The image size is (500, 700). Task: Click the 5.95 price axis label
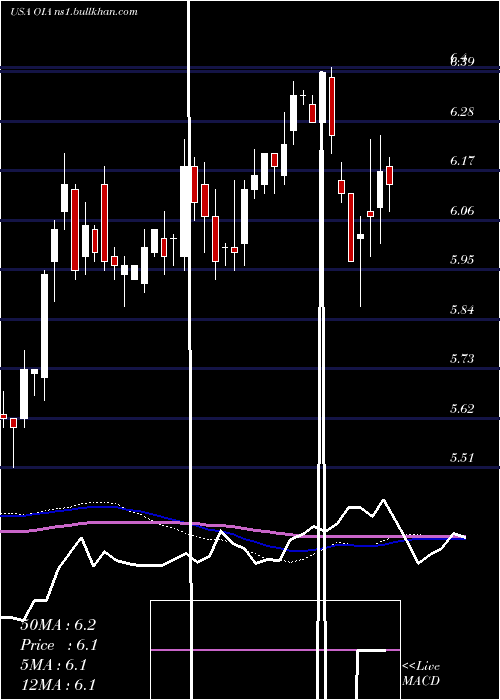click(x=462, y=260)
